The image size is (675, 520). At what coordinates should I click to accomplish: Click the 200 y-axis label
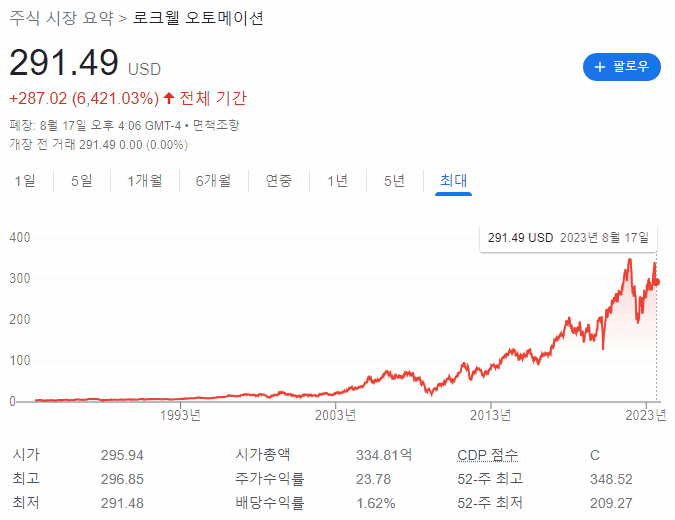20,319
